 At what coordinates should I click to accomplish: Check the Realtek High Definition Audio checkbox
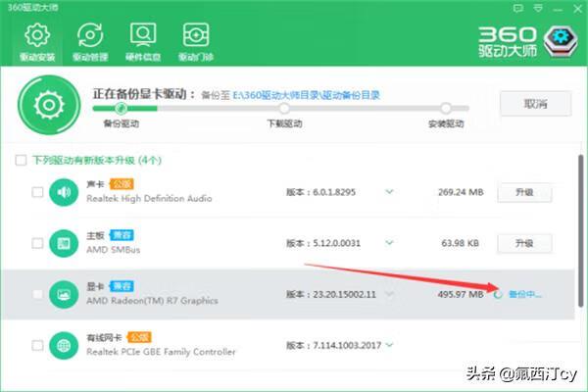37,192
